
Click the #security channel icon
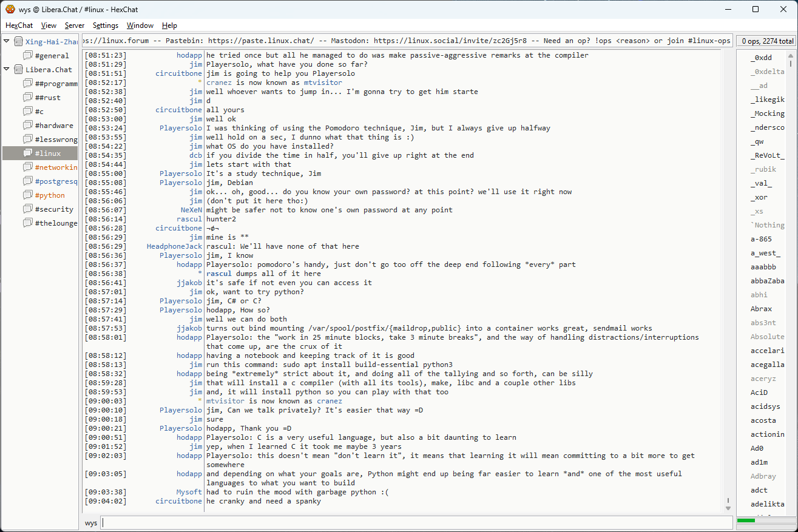(x=28, y=209)
